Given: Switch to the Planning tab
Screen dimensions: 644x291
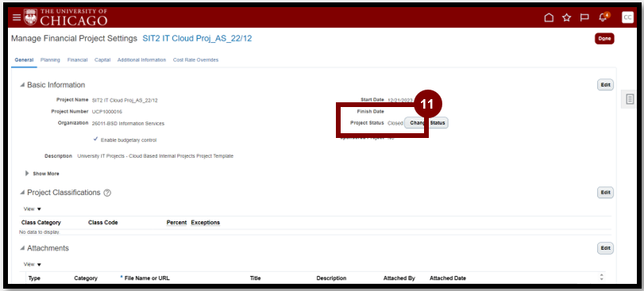Looking at the screenshot, I should [50, 59].
